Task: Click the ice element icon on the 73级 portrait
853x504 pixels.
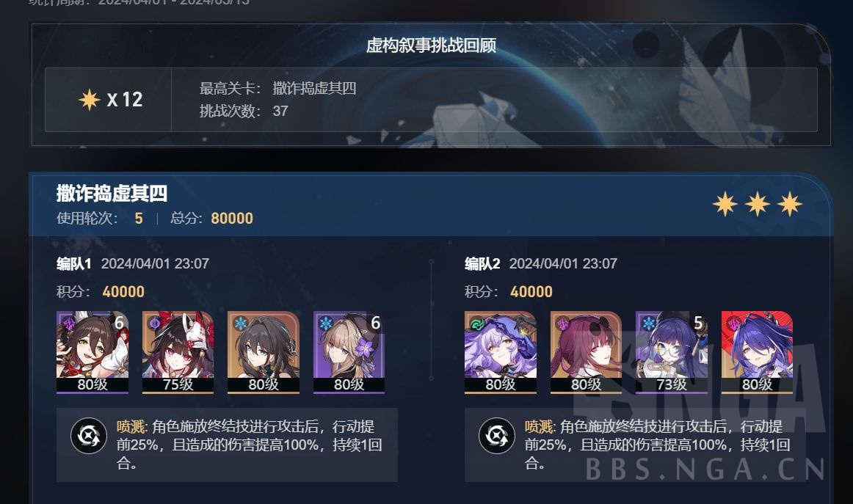Action: (x=648, y=324)
